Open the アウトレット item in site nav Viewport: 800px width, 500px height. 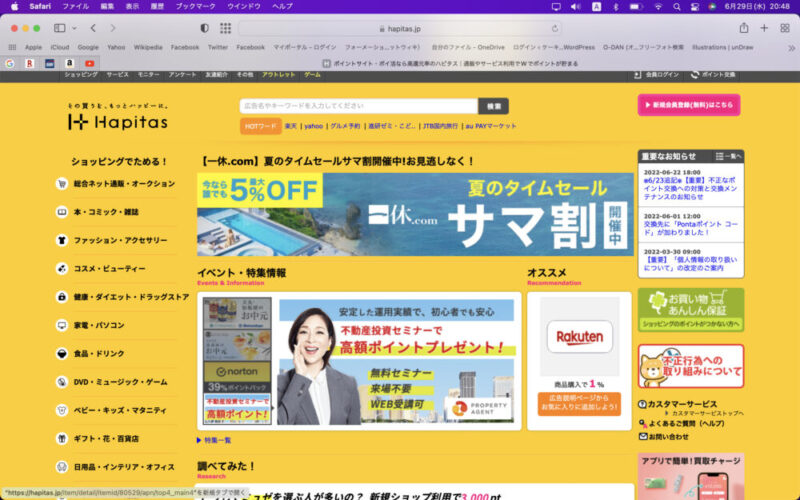click(x=279, y=74)
